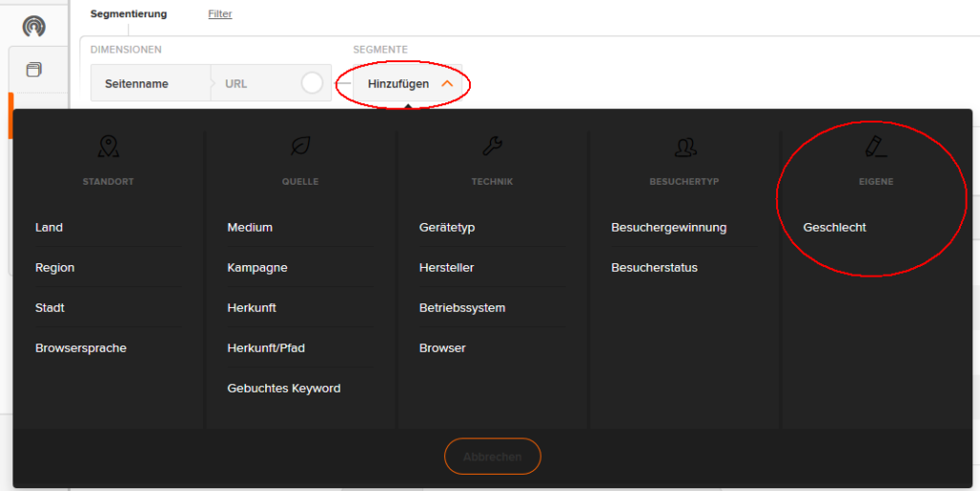Click the Technik wrench icon
The height and width of the screenshot is (491, 980).
coord(492,146)
